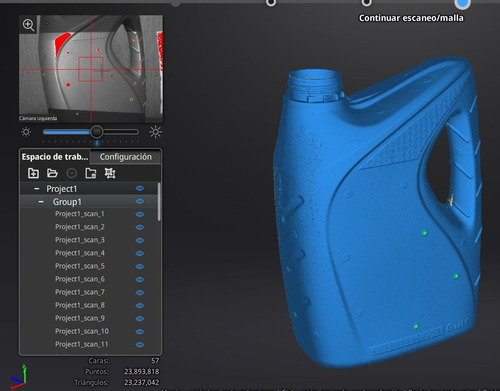Click the new project folder icon

click(33, 173)
